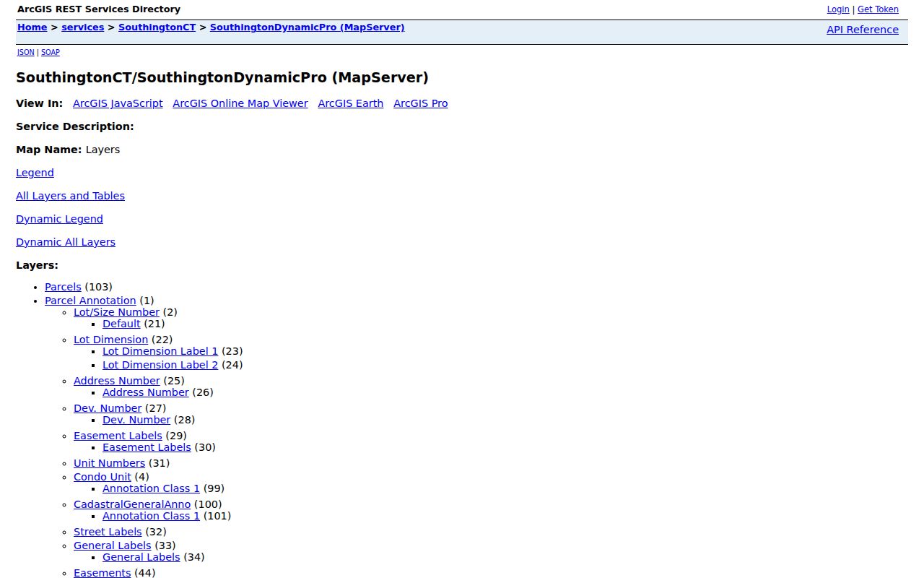
Task: Open in ArcGIS Online Map Viewer
Action: (240, 103)
